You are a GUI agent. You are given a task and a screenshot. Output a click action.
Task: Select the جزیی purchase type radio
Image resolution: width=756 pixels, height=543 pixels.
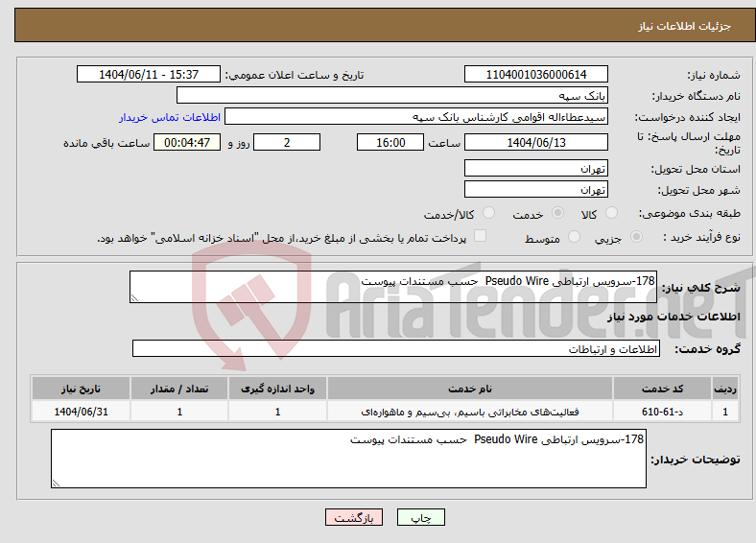636,236
